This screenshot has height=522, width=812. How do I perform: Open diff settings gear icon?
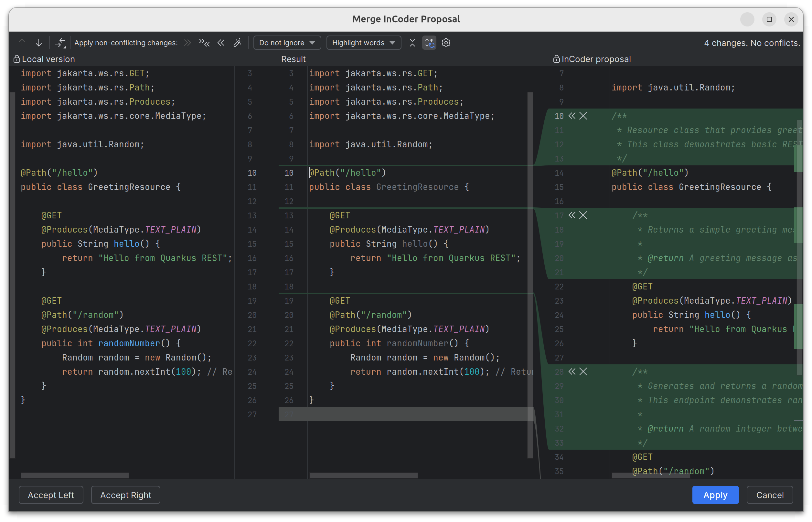click(446, 43)
